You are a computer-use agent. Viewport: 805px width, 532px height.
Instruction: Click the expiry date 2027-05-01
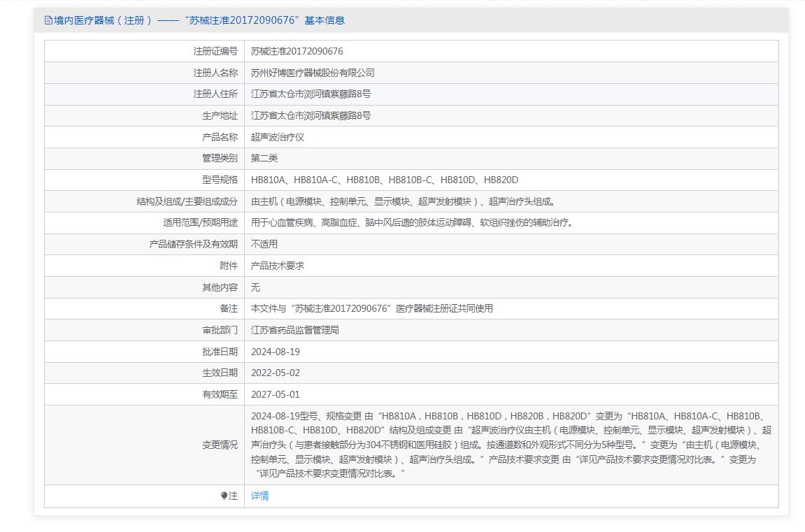276,394
